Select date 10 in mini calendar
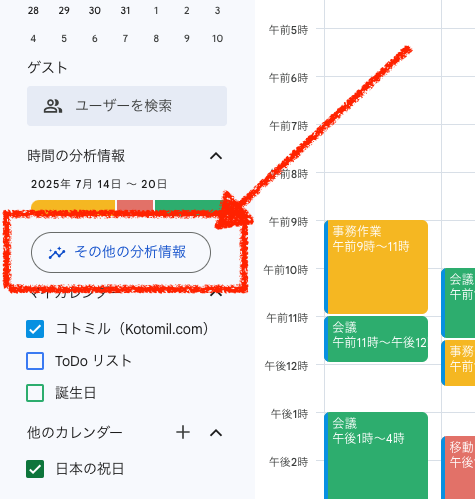The image size is (475, 499). (217, 39)
